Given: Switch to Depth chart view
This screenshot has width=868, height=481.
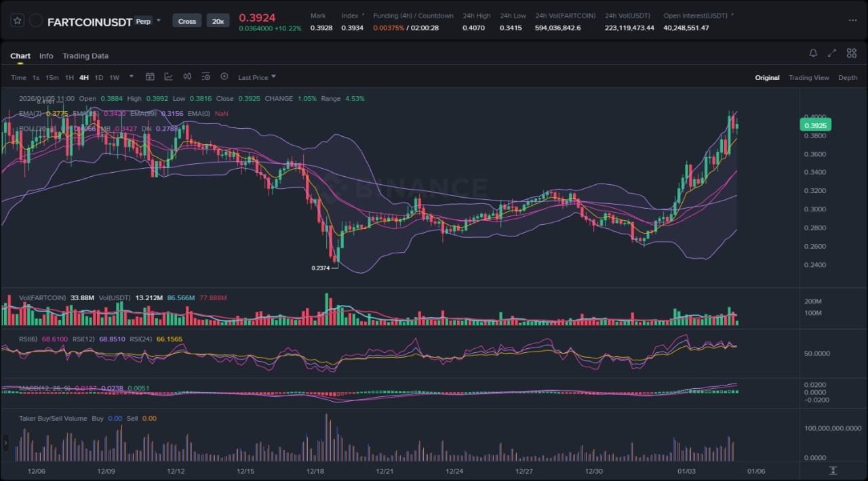Looking at the screenshot, I should 848,77.
